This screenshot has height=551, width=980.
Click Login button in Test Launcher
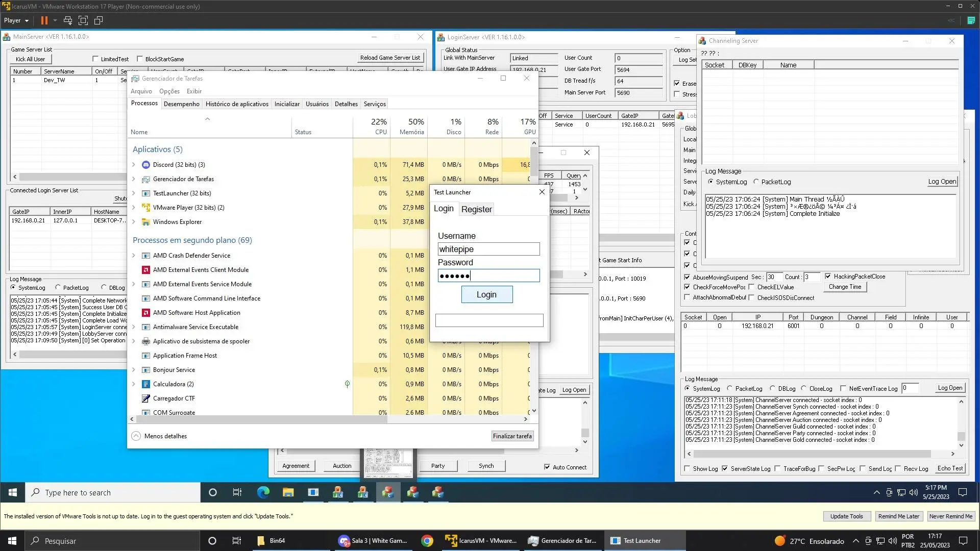tap(487, 294)
